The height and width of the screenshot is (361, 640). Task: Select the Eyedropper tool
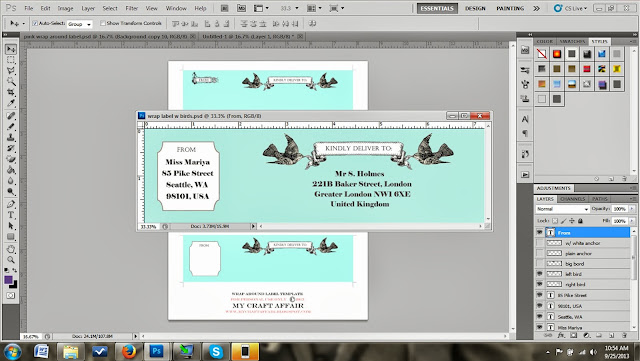pos(11,103)
